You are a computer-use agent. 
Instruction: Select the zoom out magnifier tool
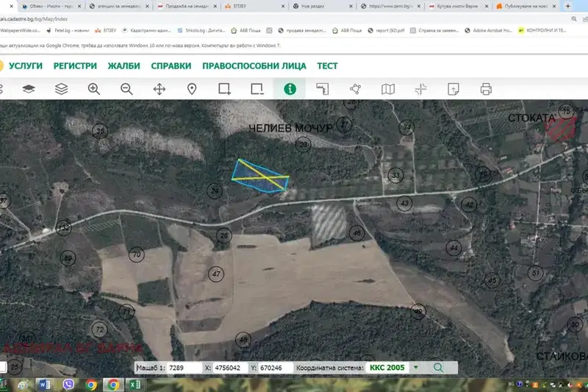pyautogui.click(x=126, y=89)
